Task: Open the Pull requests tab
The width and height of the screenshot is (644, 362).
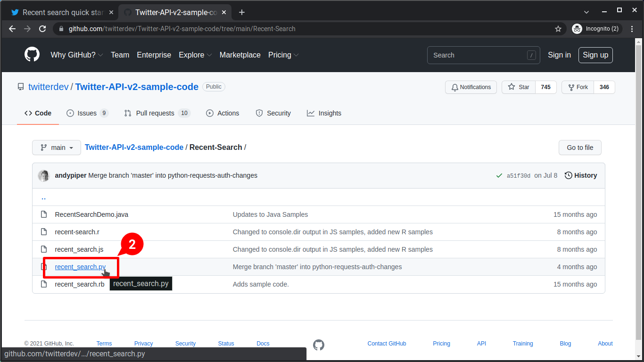Action: (x=157, y=113)
